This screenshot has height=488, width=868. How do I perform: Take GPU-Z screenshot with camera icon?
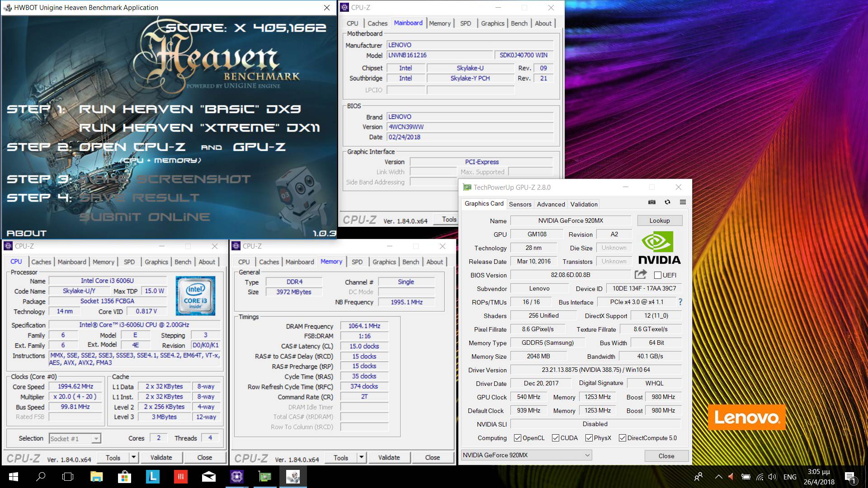651,202
